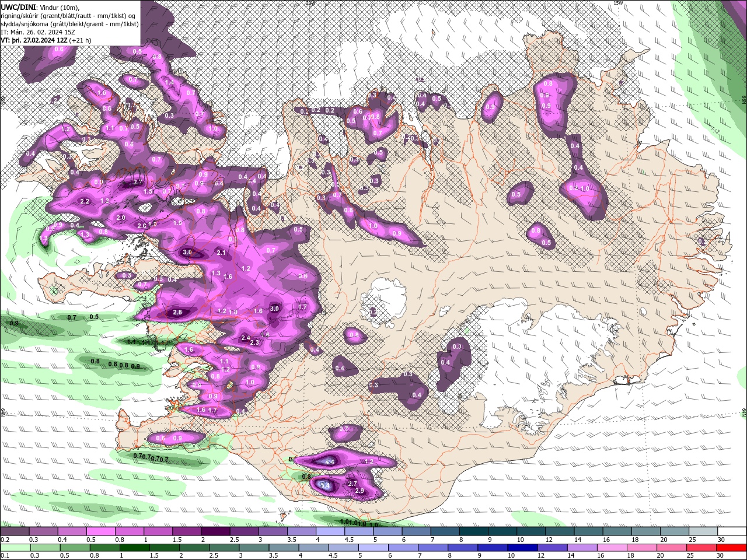Select the 'rigning/skúrir' legend description line
Viewport: 747px width, 560px height.
69,15
